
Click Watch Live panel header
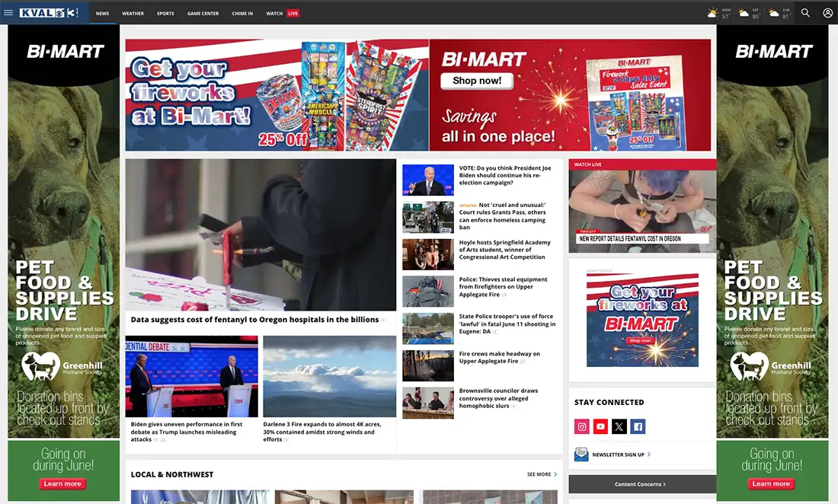642,164
